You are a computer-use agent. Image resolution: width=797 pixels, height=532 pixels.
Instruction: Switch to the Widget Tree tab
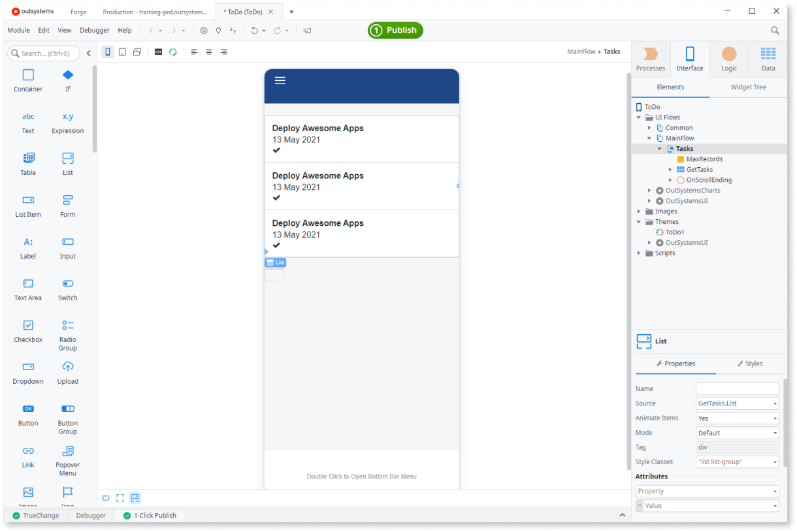coord(747,87)
